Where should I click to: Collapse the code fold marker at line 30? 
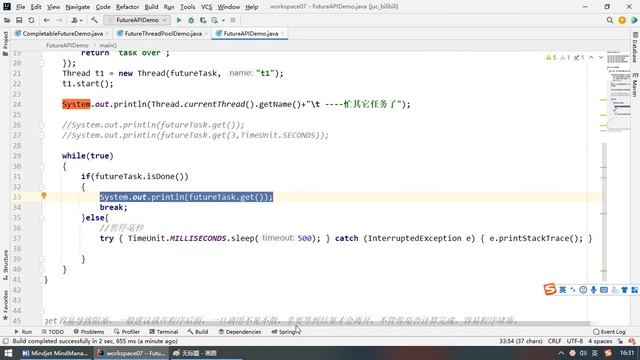click(42, 166)
